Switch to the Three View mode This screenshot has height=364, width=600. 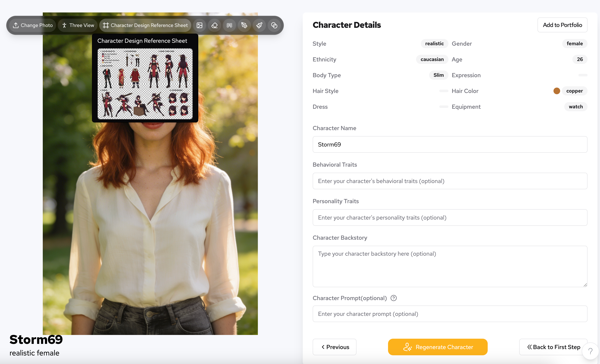[x=77, y=25]
